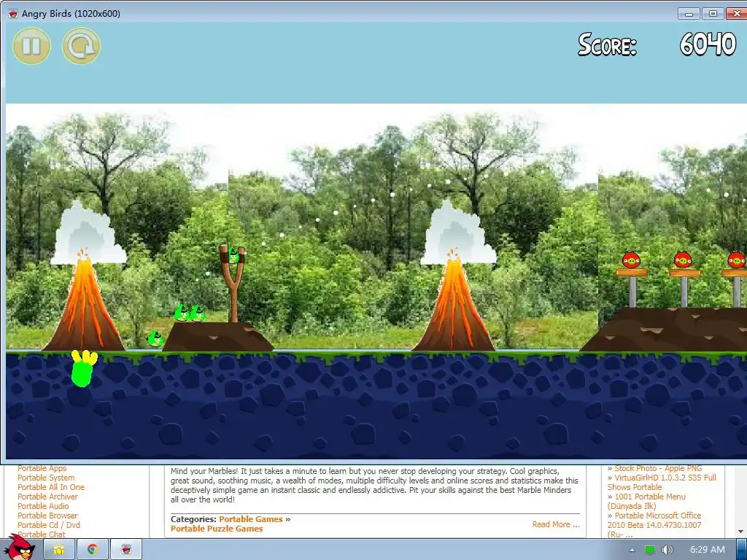Click the green bird standing on the grass
Image resolution: width=747 pixels, height=560 pixels.
155,338
